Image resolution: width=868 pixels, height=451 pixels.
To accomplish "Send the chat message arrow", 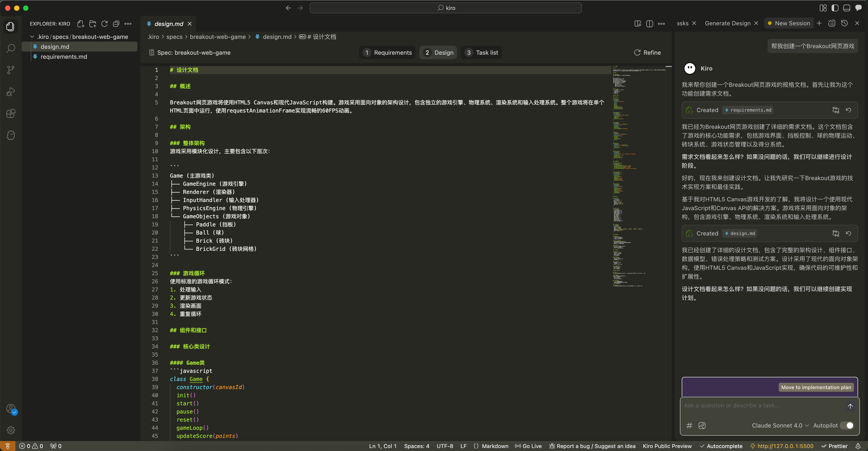I will (x=850, y=406).
